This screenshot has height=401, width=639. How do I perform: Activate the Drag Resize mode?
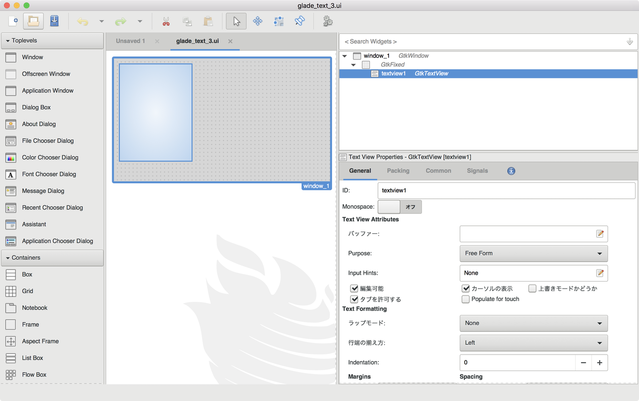tap(258, 21)
